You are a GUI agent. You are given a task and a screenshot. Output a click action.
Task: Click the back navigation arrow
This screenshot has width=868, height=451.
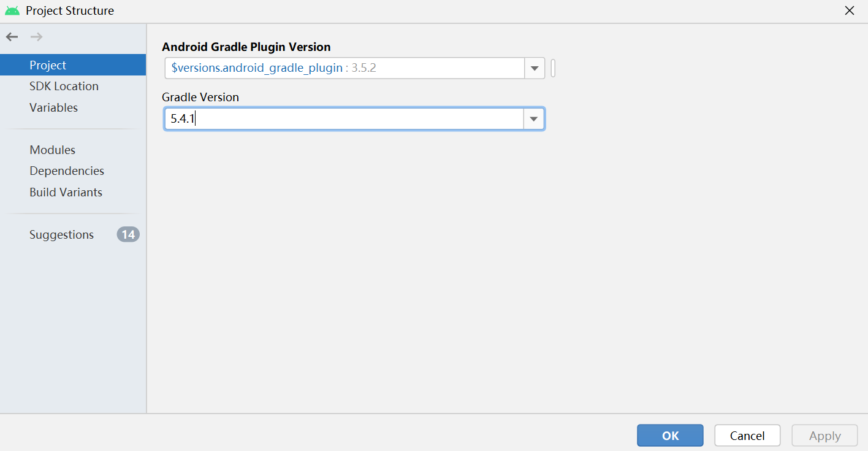pyautogui.click(x=12, y=36)
